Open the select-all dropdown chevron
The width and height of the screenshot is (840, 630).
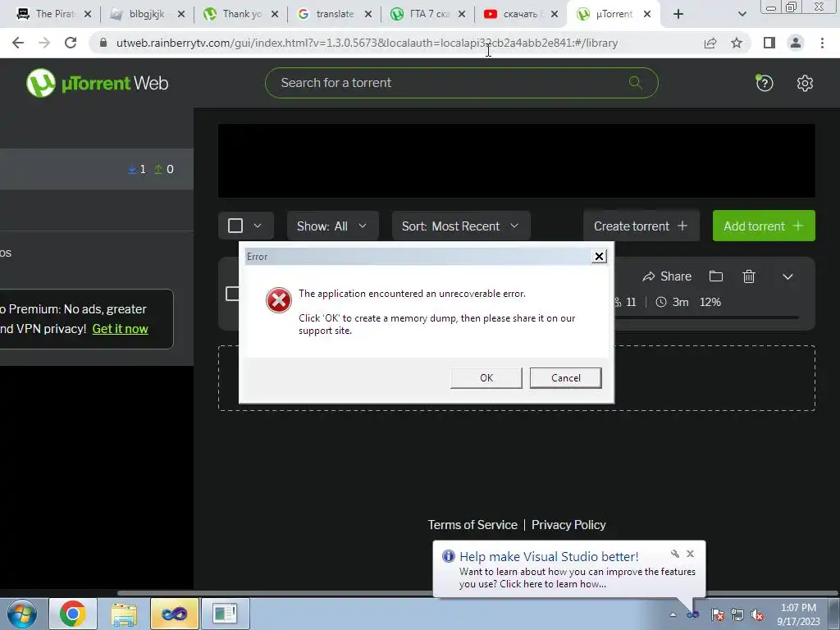258,226
